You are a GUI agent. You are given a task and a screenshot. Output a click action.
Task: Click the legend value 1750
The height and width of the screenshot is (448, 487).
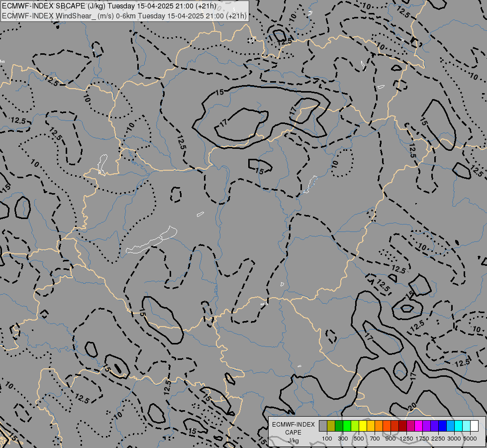click(x=422, y=439)
